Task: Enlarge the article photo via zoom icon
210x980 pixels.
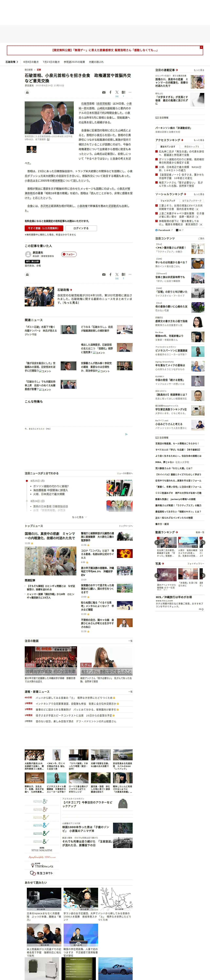Action: (48, 140)
